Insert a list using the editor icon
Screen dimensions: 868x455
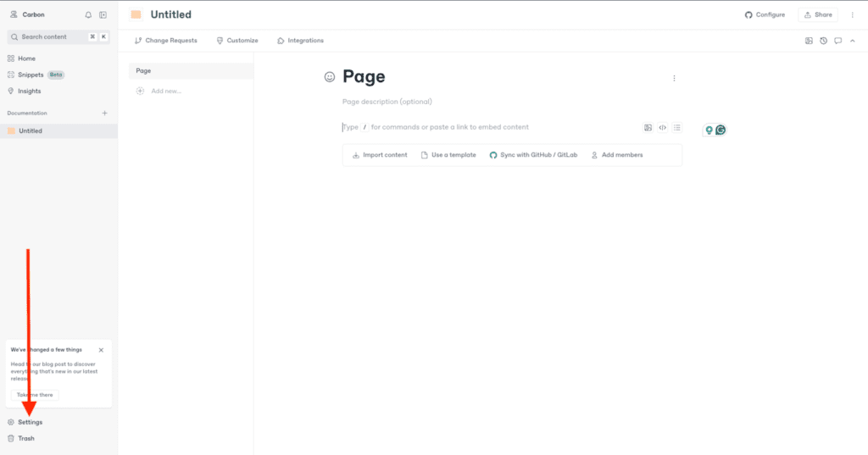pyautogui.click(x=676, y=128)
